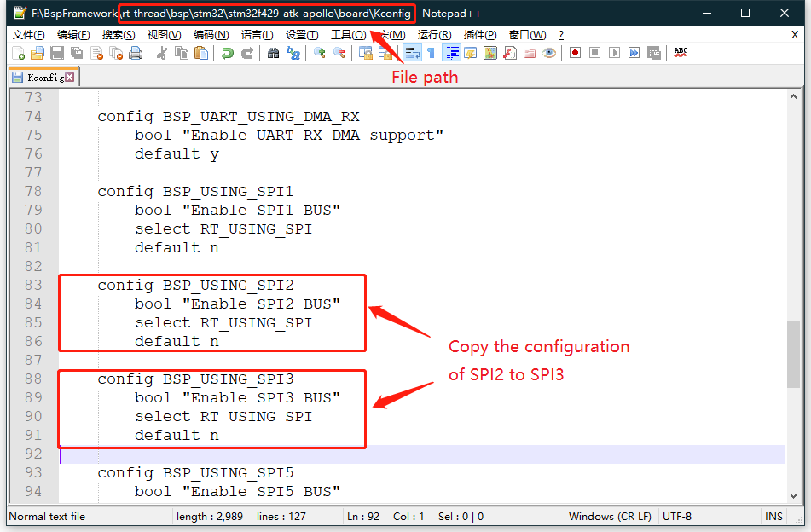Close the Kconfig tab with its X button

coord(70,78)
